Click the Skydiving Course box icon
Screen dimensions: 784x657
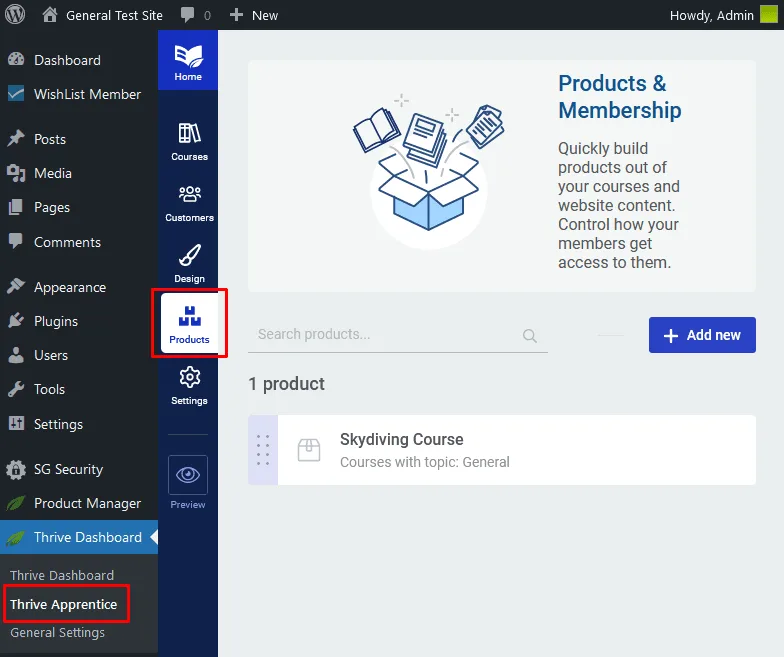coord(309,450)
